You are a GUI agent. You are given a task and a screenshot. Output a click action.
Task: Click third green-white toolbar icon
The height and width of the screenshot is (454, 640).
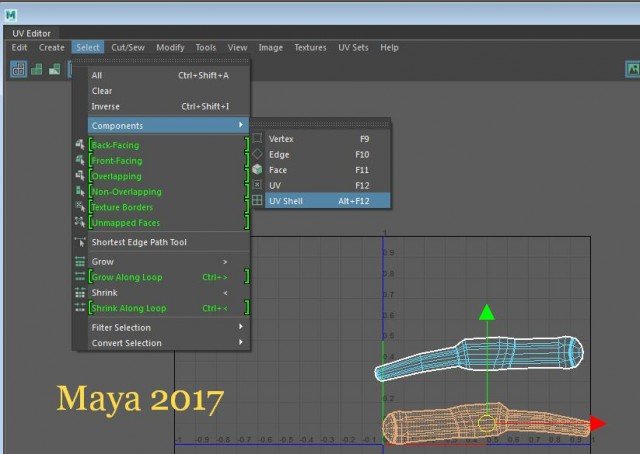[x=55, y=69]
